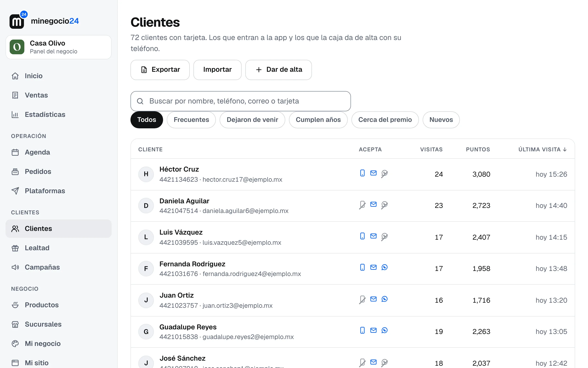The image size is (588, 368).
Task: Click the Pedidos printer icon
Action: tap(15, 172)
